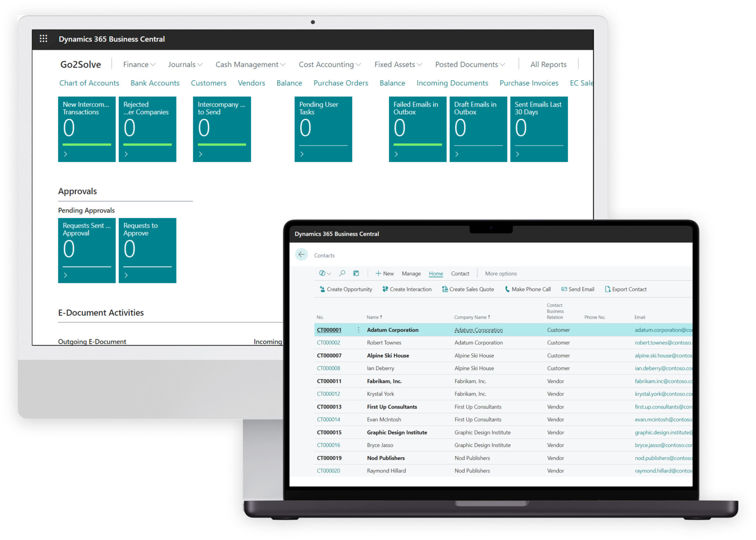This screenshot has height=540, width=756.
Task: Open the app launcher waffle icon
Action: [x=43, y=39]
